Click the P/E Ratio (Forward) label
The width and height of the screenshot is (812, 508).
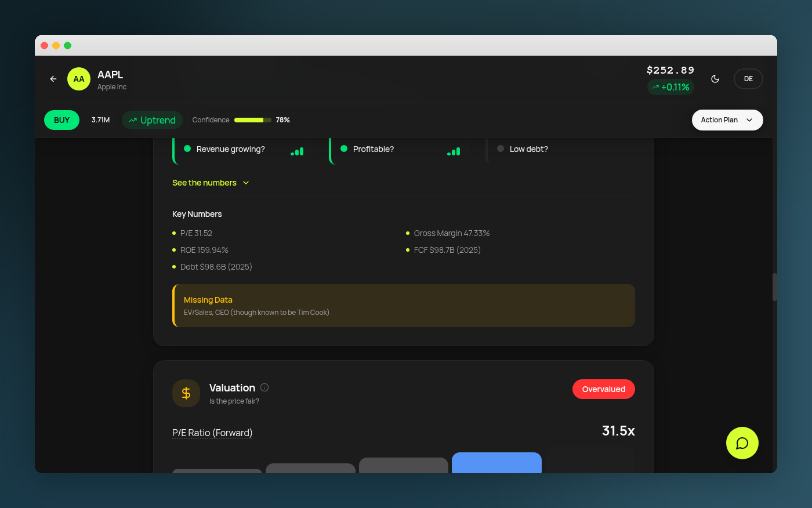(212, 433)
